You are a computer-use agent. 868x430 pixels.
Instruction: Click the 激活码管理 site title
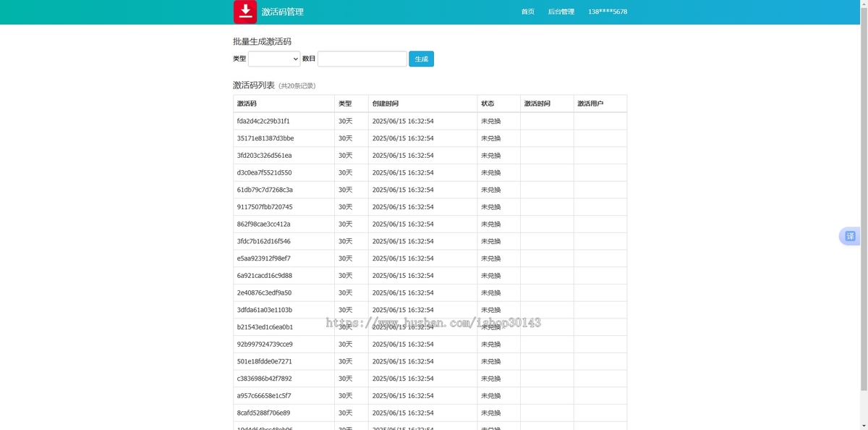[282, 12]
